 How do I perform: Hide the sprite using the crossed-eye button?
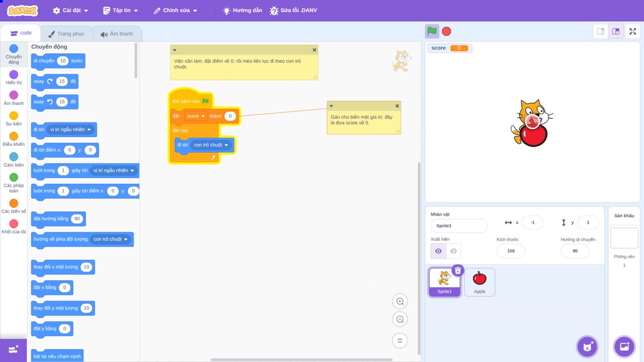(453, 251)
